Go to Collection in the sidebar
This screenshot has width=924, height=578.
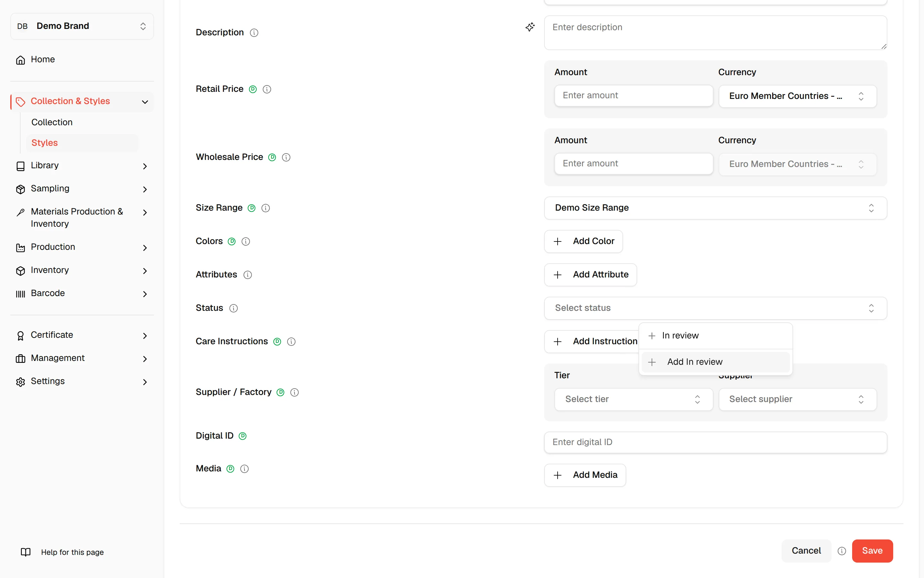click(52, 122)
